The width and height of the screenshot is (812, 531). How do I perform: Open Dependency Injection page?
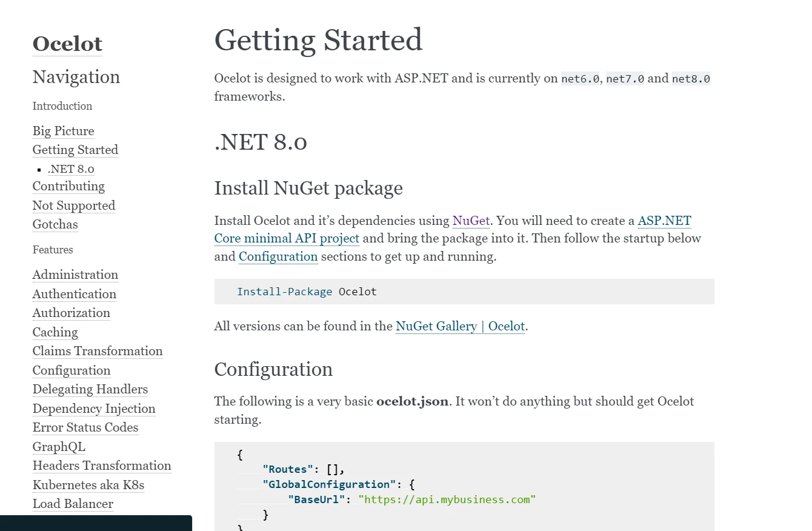click(94, 409)
